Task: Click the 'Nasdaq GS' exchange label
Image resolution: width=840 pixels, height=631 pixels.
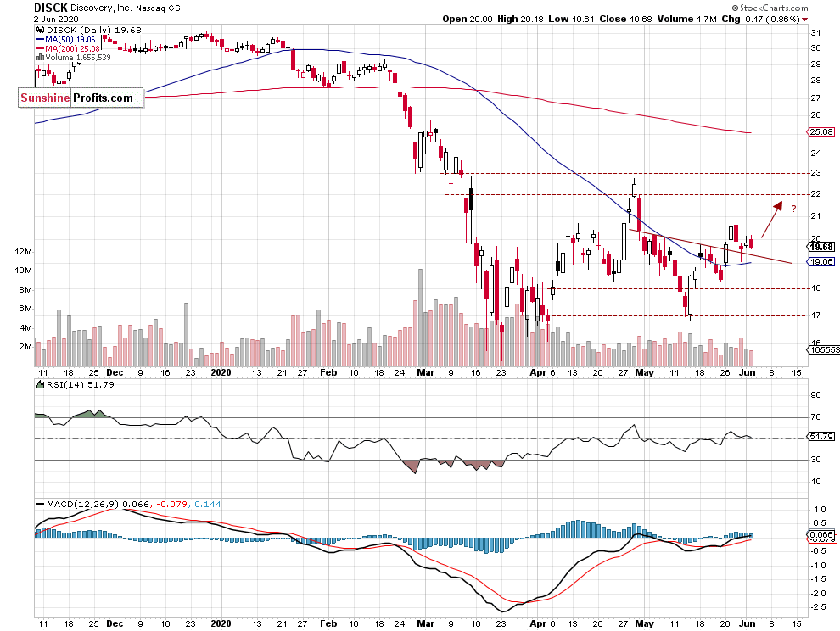Action: (158, 8)
